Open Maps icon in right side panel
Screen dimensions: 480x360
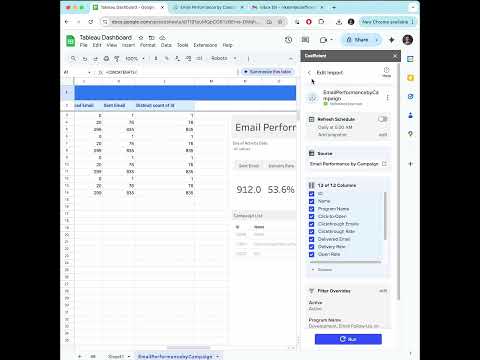[410, 134]
